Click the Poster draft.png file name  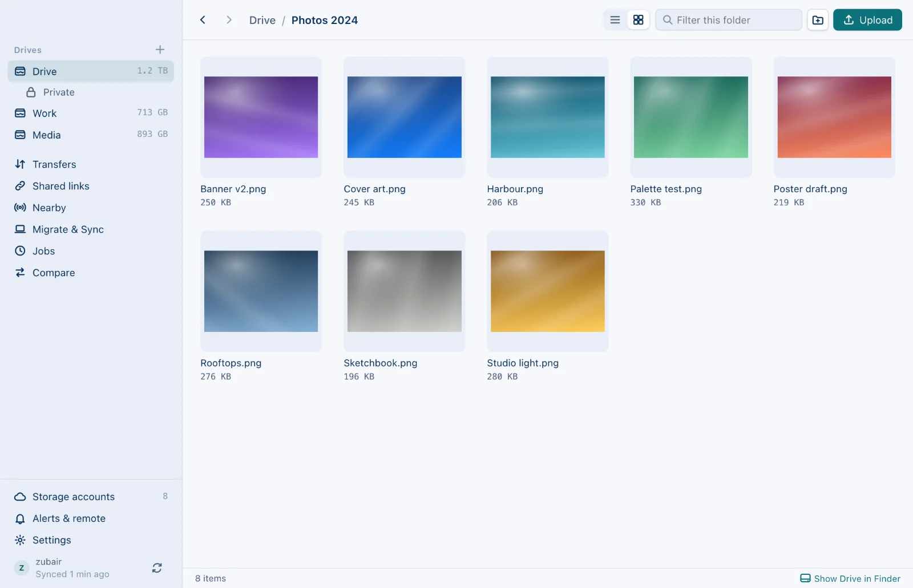[810, 189]
